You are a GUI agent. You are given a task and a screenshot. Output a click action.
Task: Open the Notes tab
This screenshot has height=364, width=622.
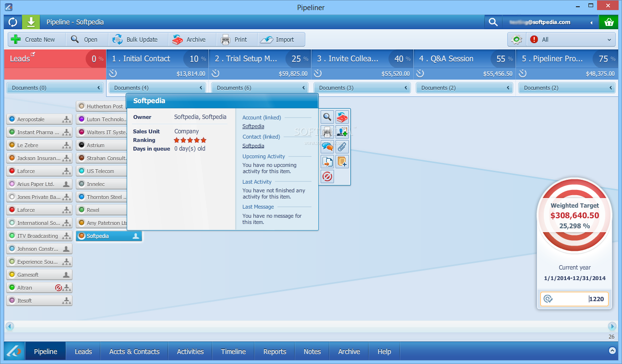[312, 352]
